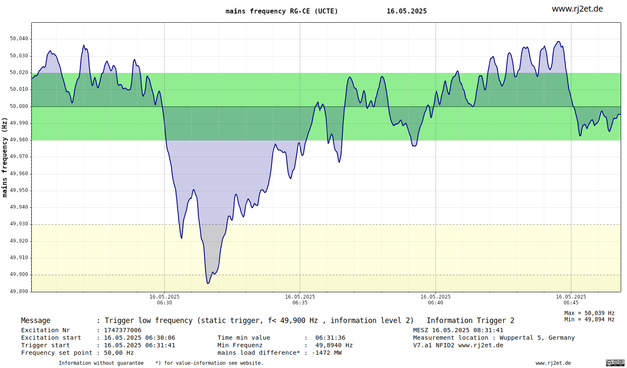The image size is (627, 368).
Task: Click the 49,980 y-axis label
Action: click(20, 140)
